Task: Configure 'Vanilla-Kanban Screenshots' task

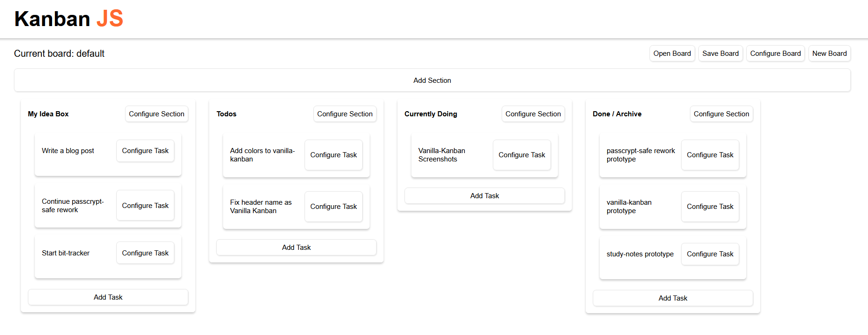Action: tap(522, 155)
